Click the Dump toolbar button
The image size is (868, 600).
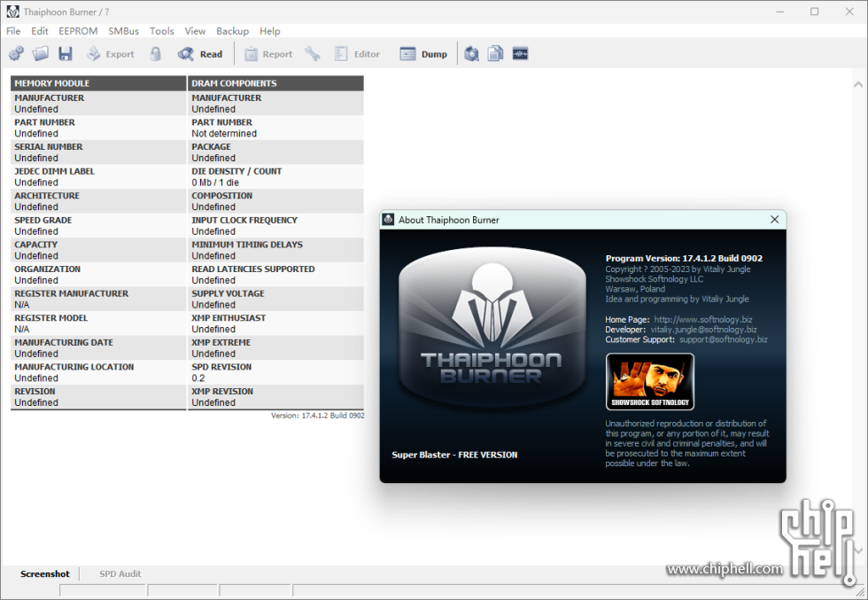pos(423,54)
